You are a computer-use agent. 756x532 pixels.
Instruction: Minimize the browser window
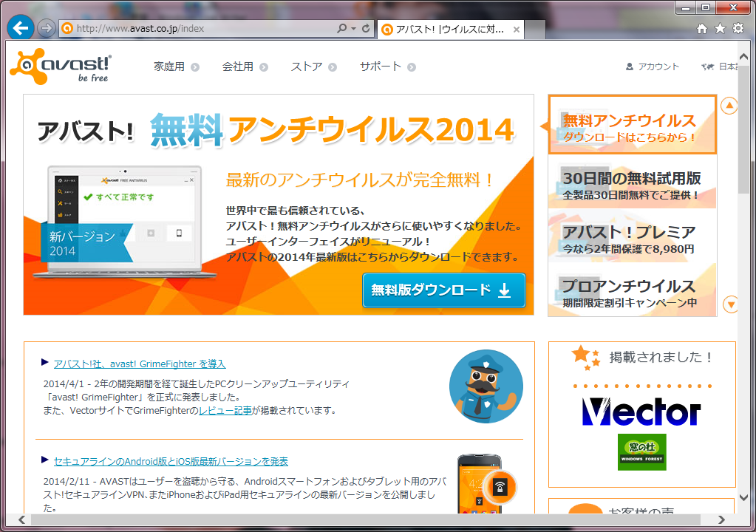pyautogui.click(x=686, y=7)
